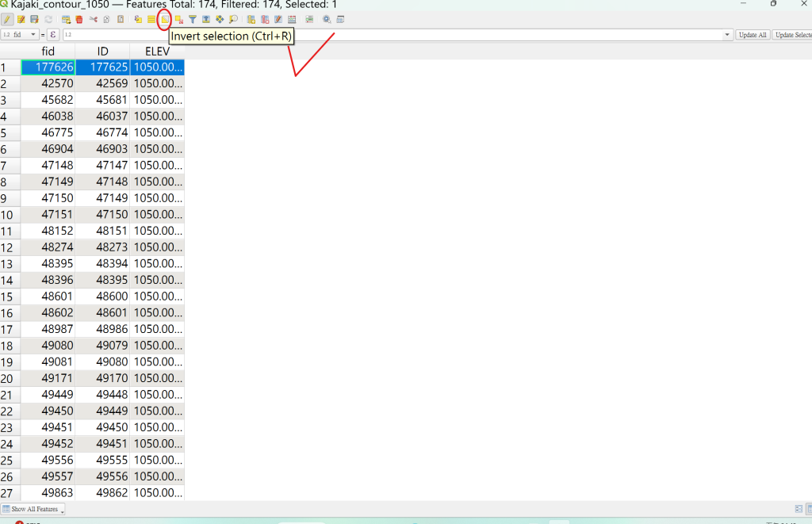This screenshot has width=812, height=524.
Task: Organize columns icon
Action: 278,20
